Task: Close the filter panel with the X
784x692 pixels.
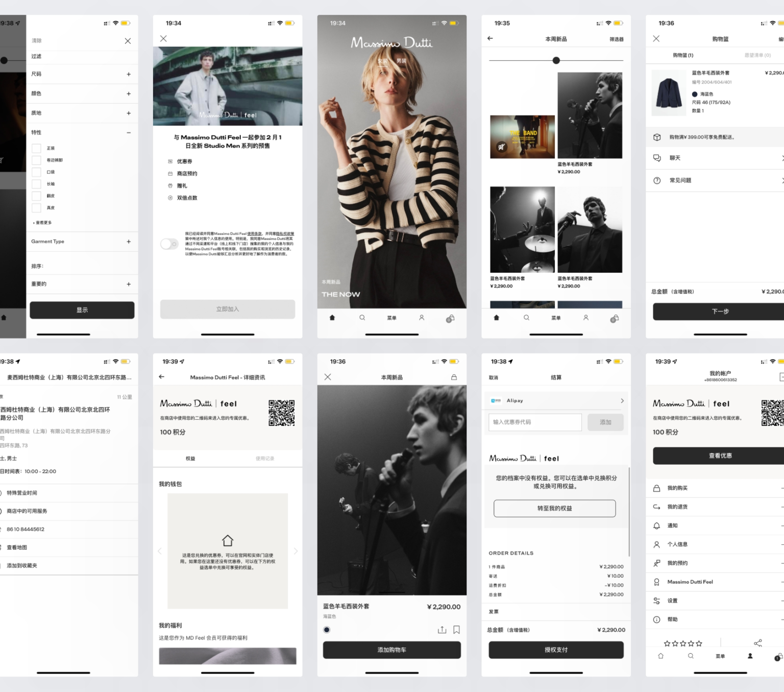Action: click(128, 41)
